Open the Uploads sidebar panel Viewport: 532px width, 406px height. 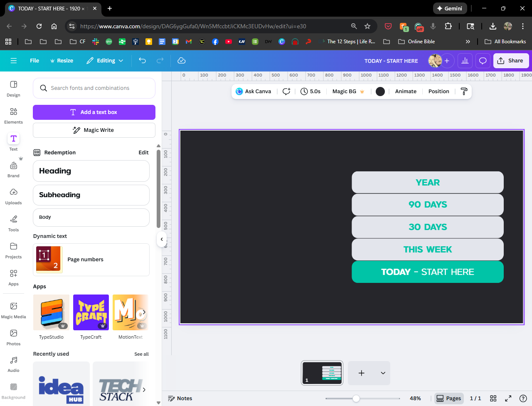(13, 196)
